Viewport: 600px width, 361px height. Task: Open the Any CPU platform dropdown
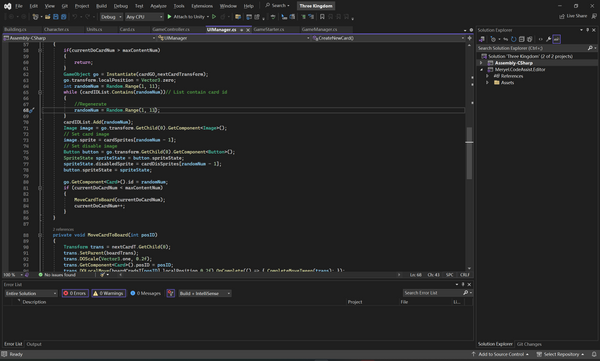pos(144,17)
